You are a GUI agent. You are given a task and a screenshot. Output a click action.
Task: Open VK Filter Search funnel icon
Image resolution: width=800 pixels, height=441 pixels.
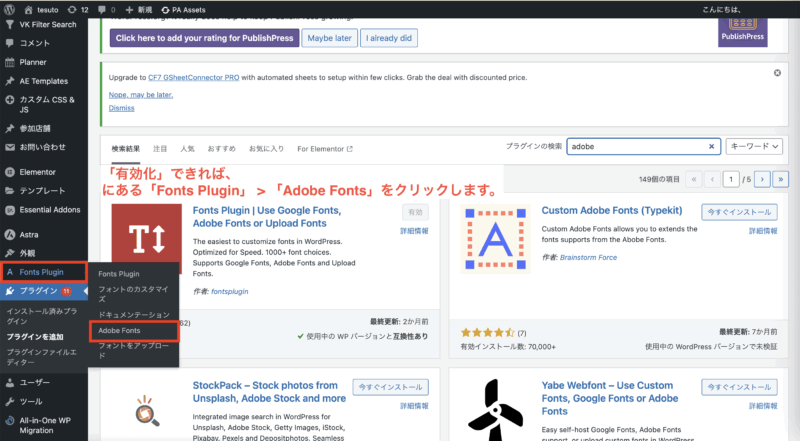(10, 24)
